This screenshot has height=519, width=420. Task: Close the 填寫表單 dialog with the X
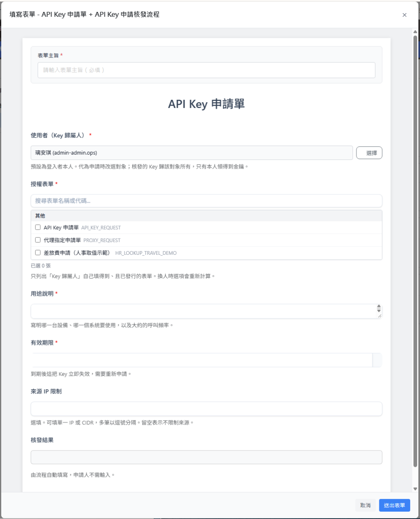404,15
